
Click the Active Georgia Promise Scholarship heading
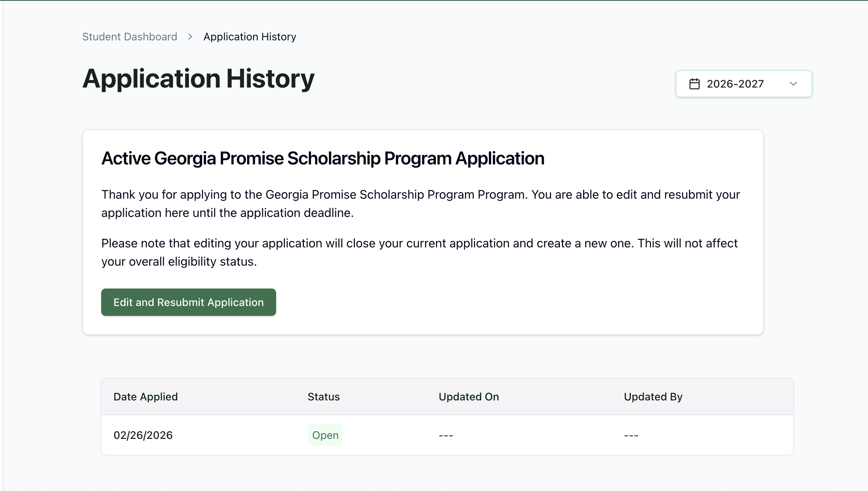pos(323,158)
